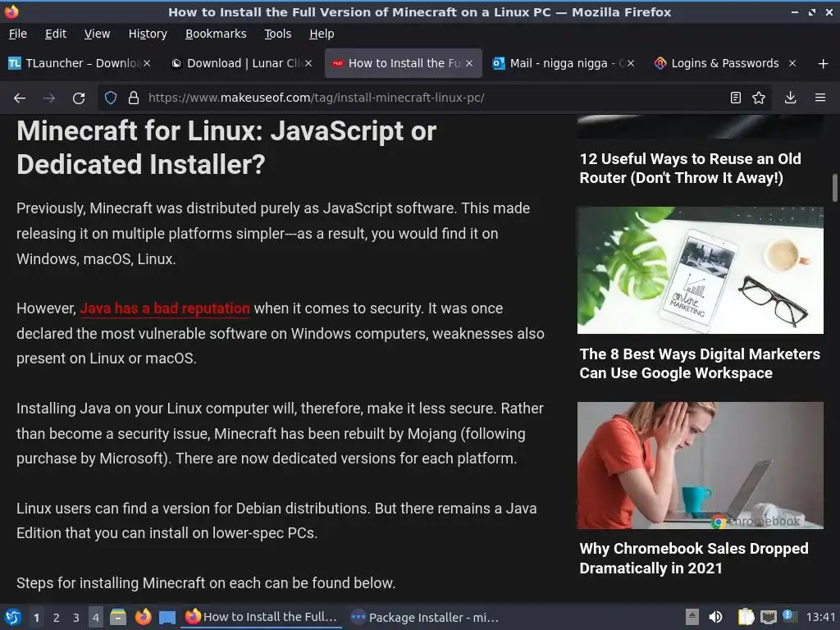Close the TLauncher tab
Image resolution: width=840 pixels, height=630 pixels.
point(147,63)
